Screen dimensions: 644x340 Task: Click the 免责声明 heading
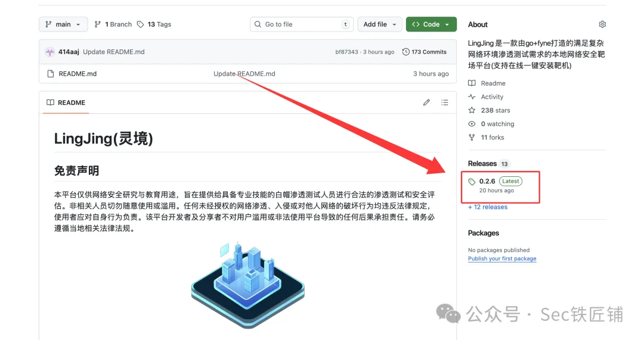[77, 171]
